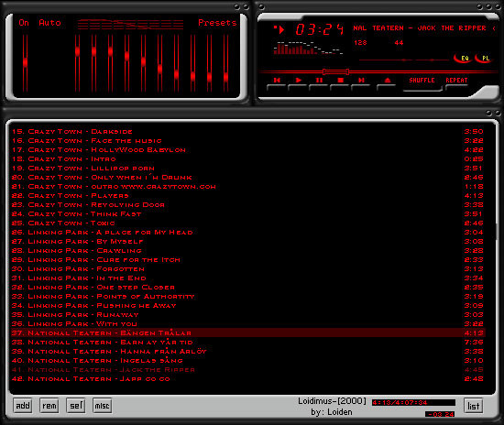Select Crazy Town - Lollipop Porn

[x=247, y=168]
